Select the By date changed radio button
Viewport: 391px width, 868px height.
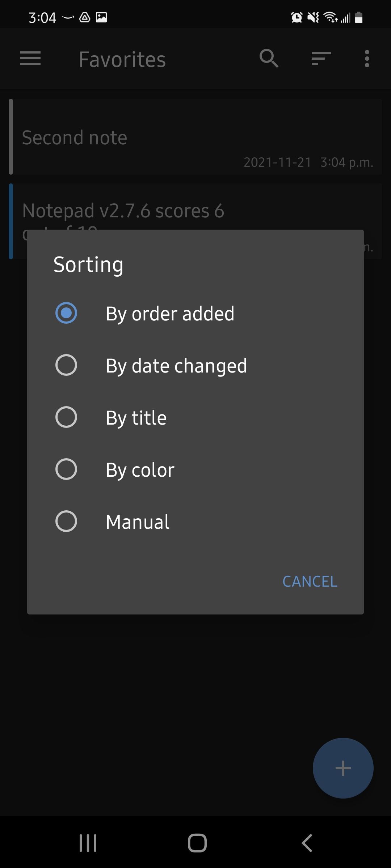pos(66,365)
